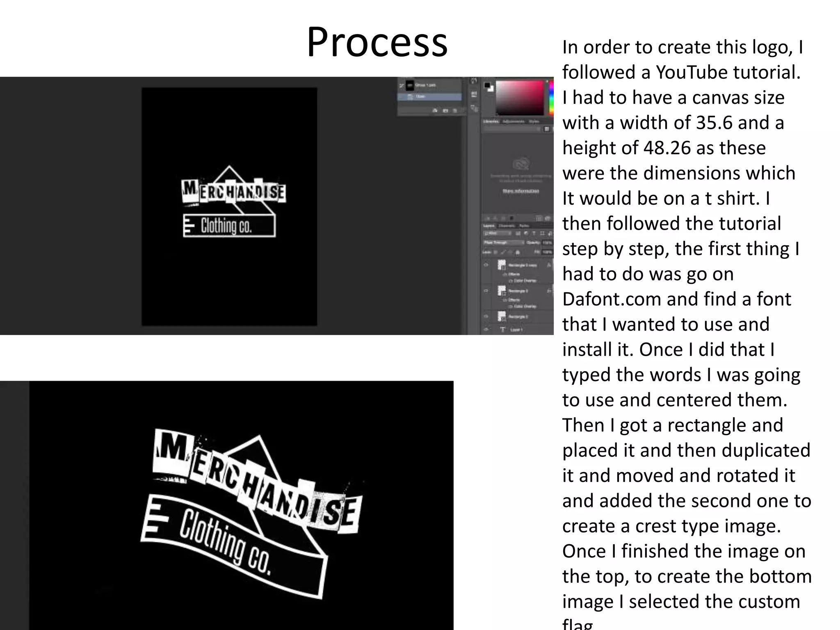Viewport: 840px width, 630px height.
Task: Open the layer Kind filter dropdown
Action: point(498,233)
